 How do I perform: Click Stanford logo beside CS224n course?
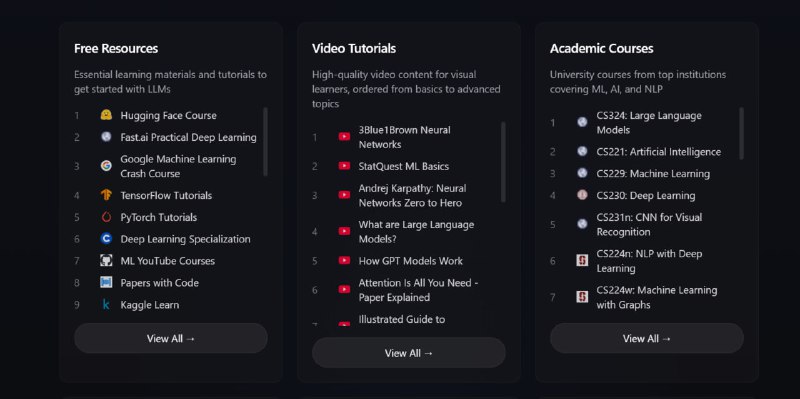click(582, 261)
